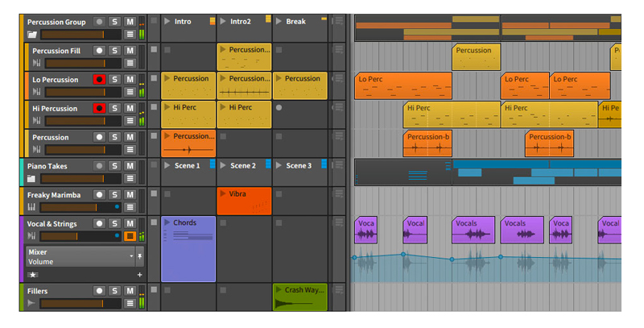Launch the Intro scene
The width and height of the screenshot is (644, 328).
167,21
